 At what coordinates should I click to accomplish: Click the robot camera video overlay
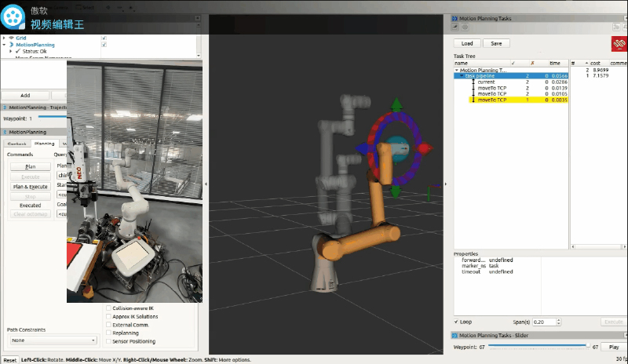coord(134,181)
